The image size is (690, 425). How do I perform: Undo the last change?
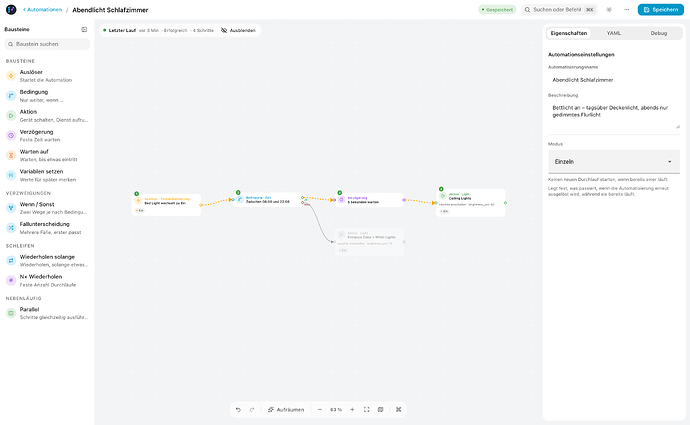[x=238, y=410]
